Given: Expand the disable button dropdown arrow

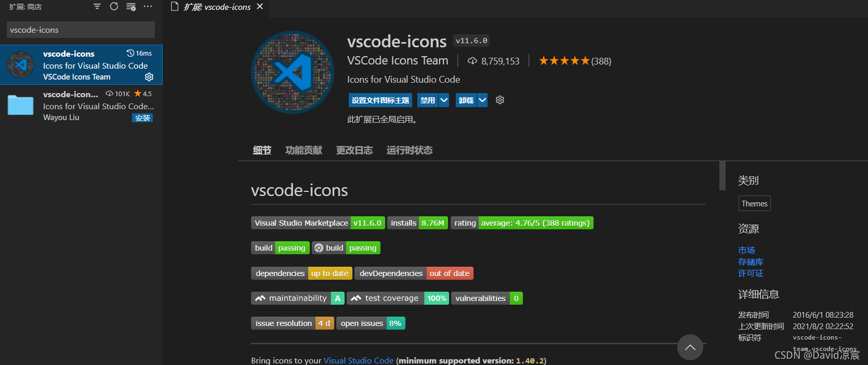Looking at the screenshot, I should pyautogui.click(x=444, y=100).
